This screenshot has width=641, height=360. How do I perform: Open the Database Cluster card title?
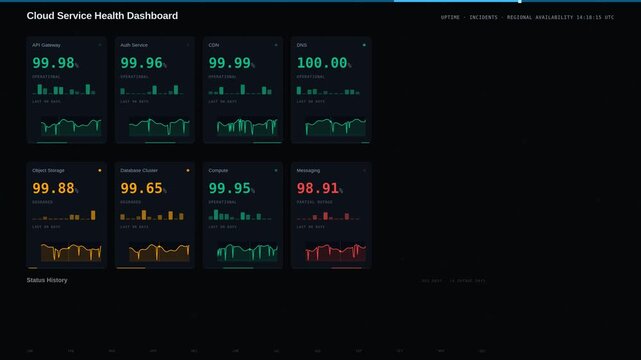pos(139,170)
